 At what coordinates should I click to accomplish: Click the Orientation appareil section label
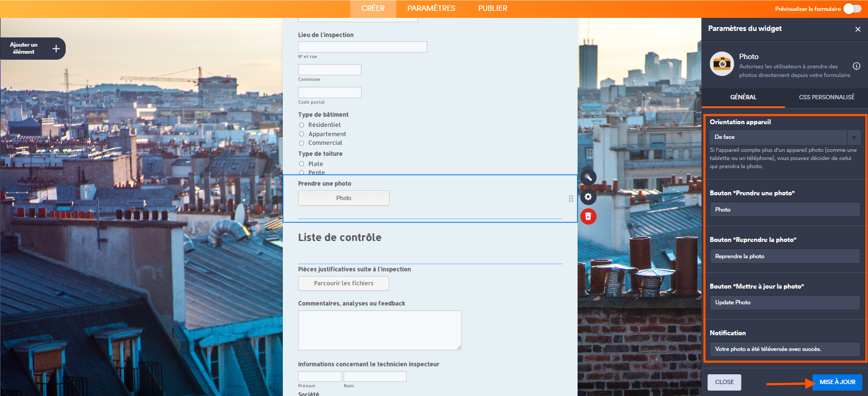click(x=740, y=122)
